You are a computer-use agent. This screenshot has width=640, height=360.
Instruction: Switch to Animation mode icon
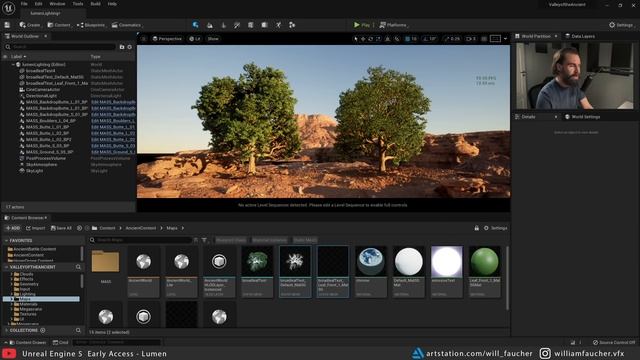(292, 25)
